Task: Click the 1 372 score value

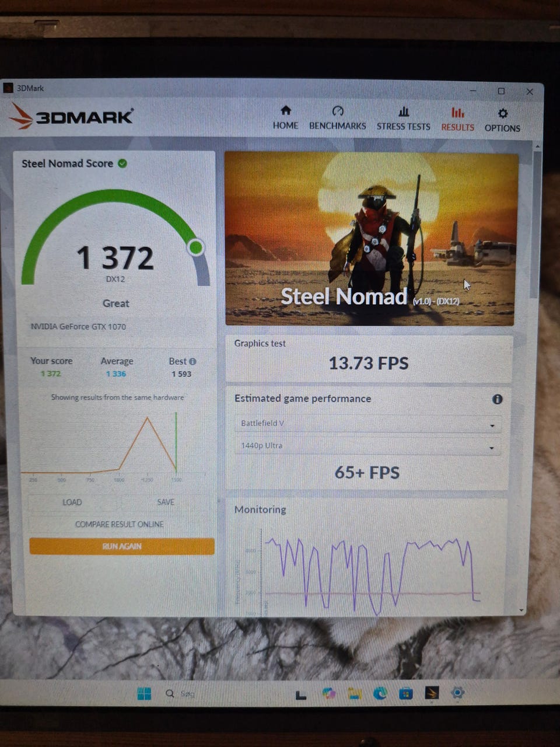Action: tap(116, 258)
